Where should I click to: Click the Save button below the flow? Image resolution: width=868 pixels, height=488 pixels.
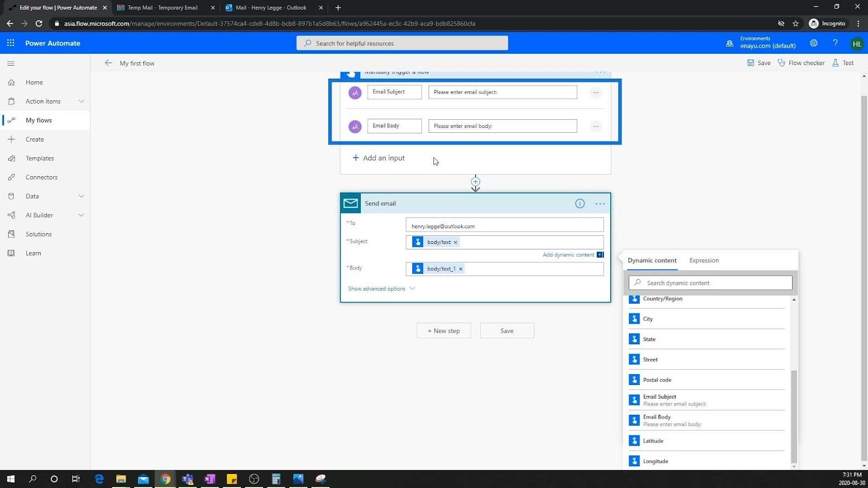[507, 331]
